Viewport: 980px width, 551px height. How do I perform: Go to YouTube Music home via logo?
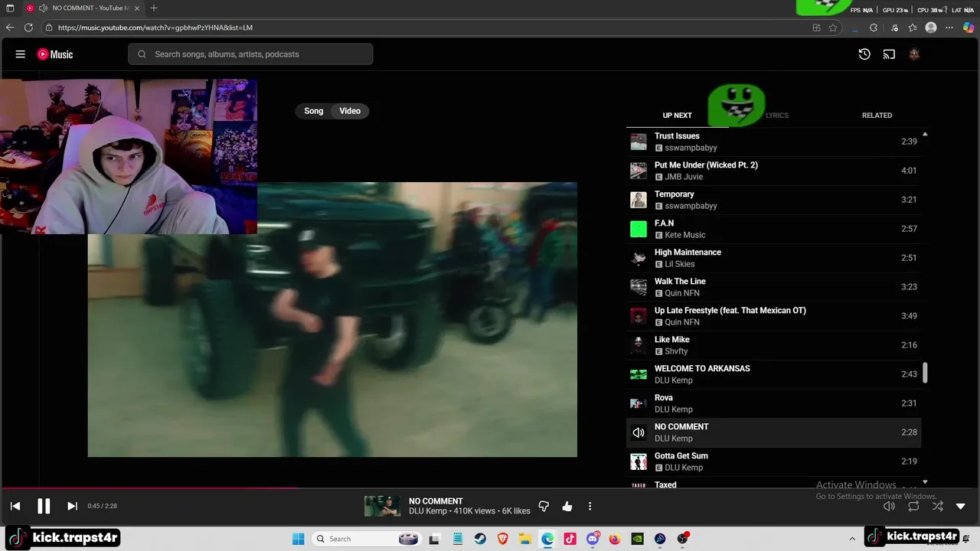click(55, 54)
